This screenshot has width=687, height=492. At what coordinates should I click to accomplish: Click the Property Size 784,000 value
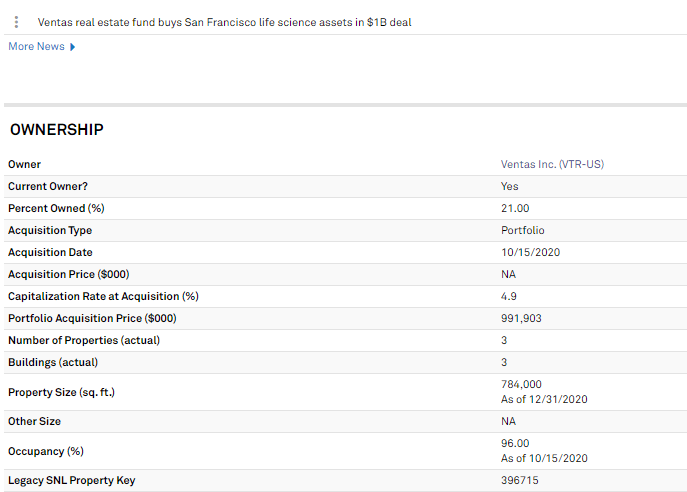[521, 384]
